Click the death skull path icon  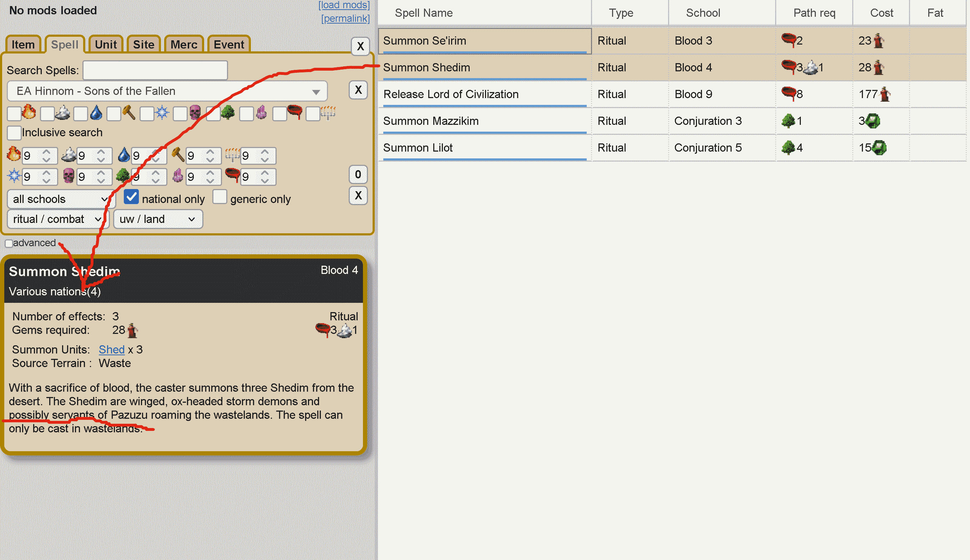click(x=195, y=113)
